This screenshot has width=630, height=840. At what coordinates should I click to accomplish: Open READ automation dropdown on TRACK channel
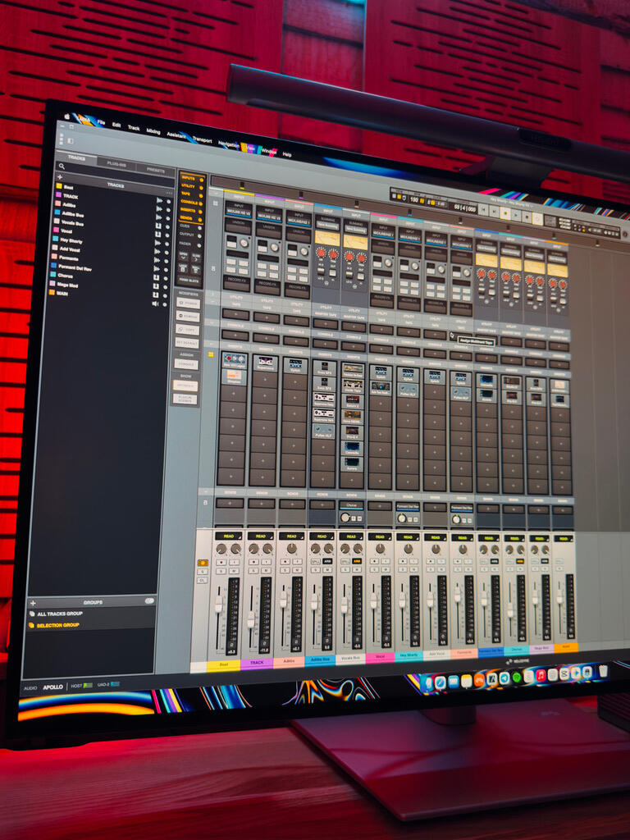tap(260, 536)
